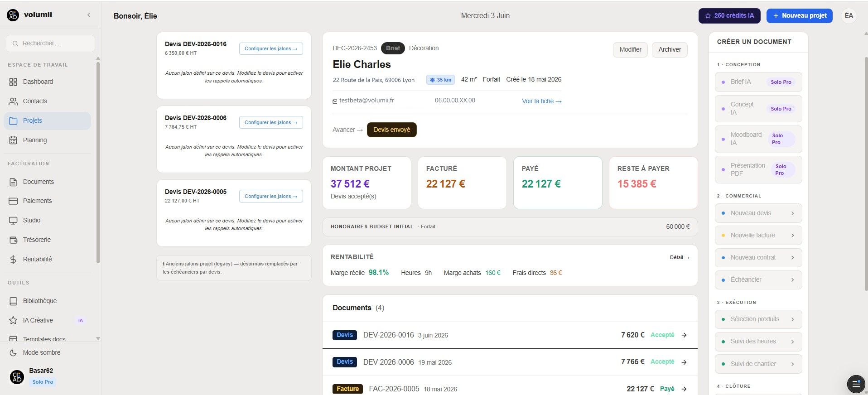The image size is (868, 395).
Task: Click the Payé amount card
Action: [x=558, y=183]
